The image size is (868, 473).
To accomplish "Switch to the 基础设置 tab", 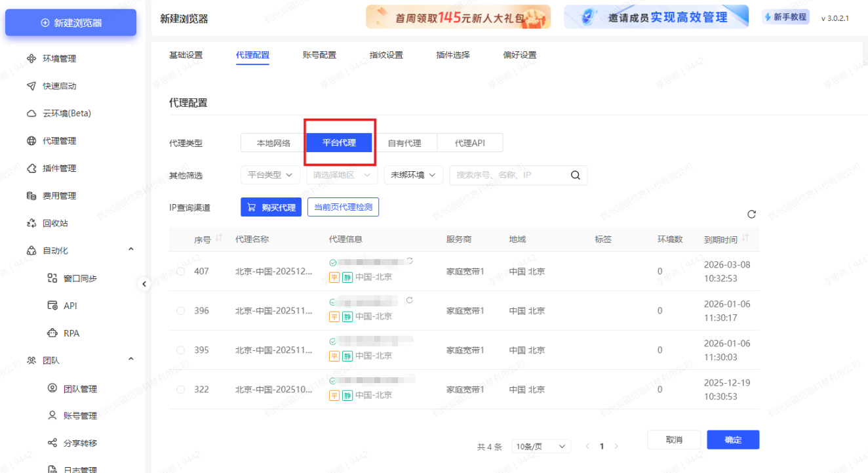I will (186, 54).
